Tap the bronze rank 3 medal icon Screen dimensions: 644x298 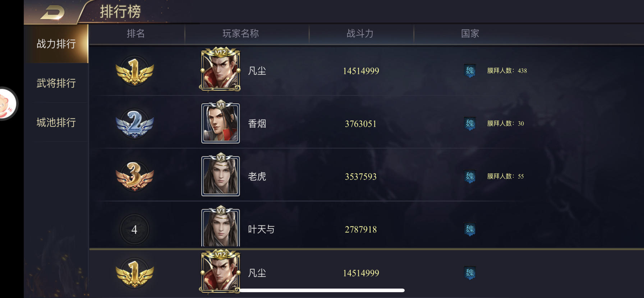(x=135, y=176)
